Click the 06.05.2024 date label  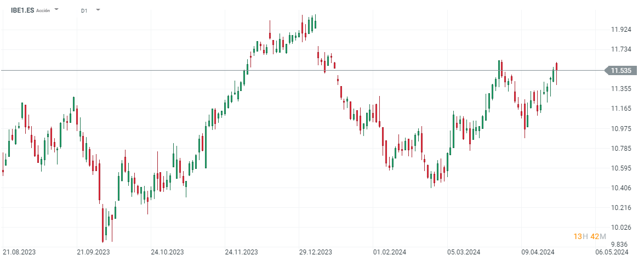[x=612, y=252]
